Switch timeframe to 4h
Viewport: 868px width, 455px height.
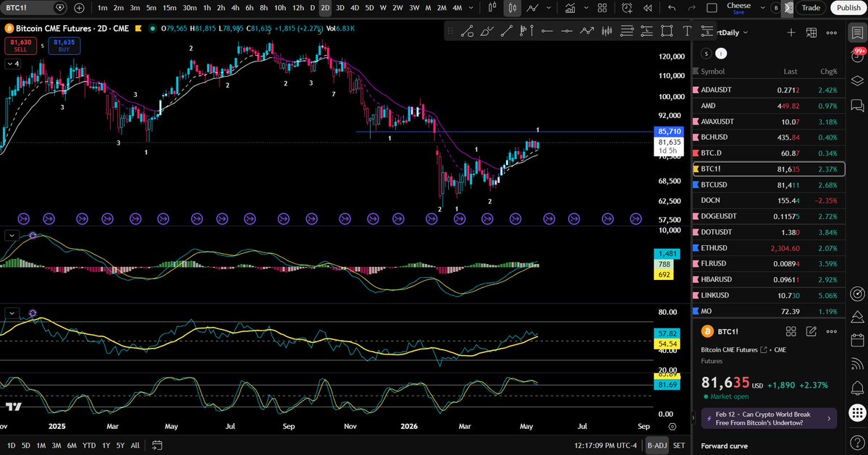(235, 8)
